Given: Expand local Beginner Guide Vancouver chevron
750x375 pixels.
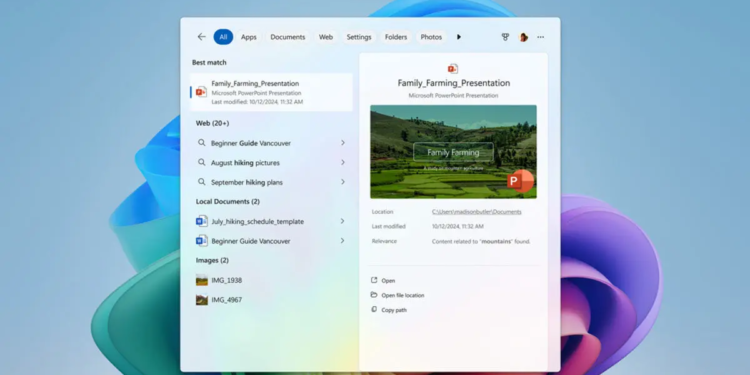Looking at the screenshot, I should (342, 241).
